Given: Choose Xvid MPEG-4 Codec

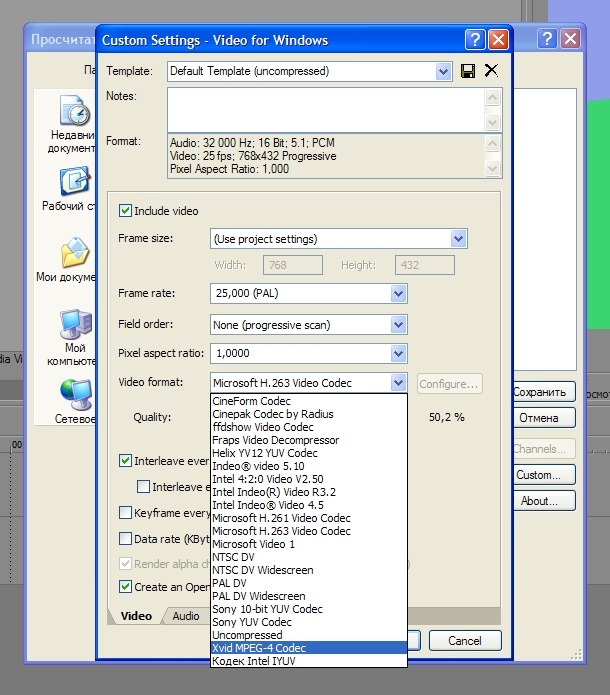Looking at the screenshot, I should click(x=309, y=648).
